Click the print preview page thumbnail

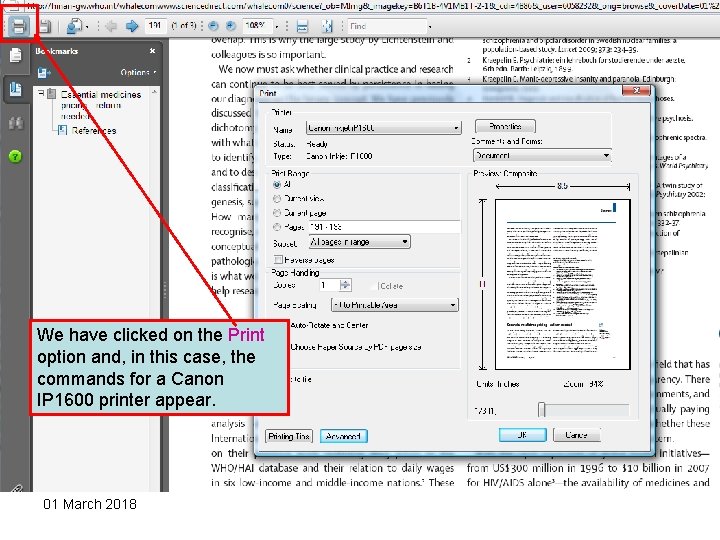point(562,284)
